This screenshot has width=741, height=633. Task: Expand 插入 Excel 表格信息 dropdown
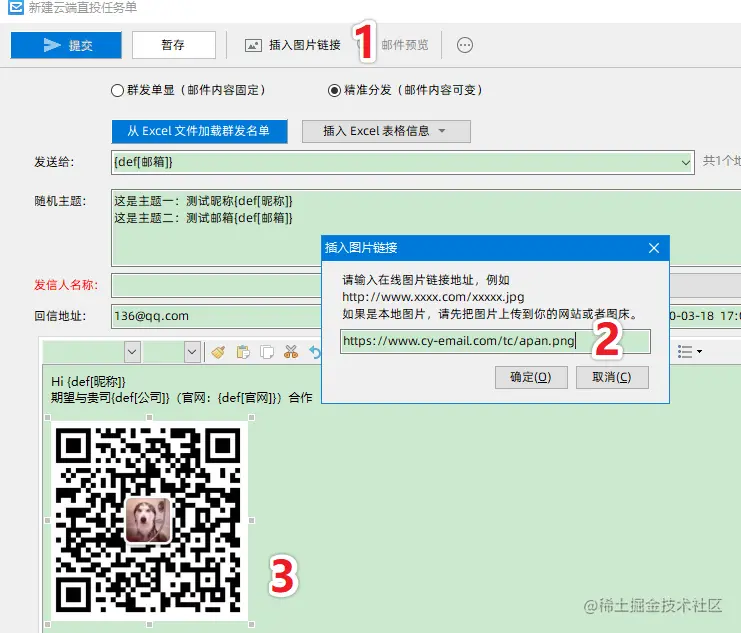click(x=386, y=131)
